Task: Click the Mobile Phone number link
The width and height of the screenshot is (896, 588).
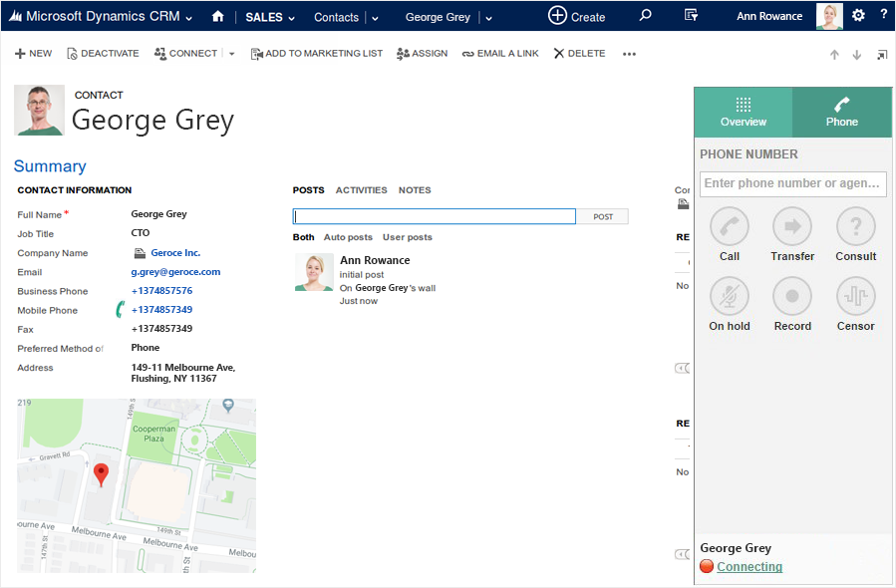Action: click(x=161, y=309)
